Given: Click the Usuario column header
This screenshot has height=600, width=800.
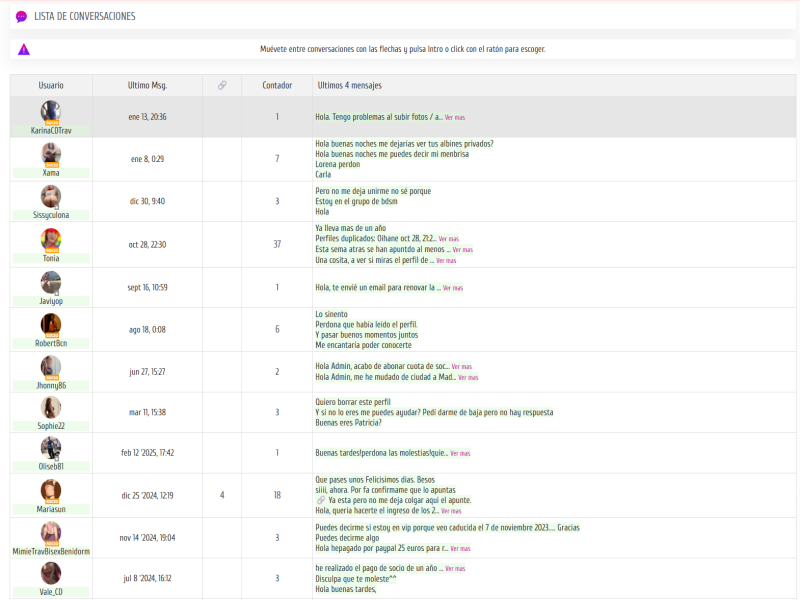Looking at the screenshot, I should tap(51, 86).
